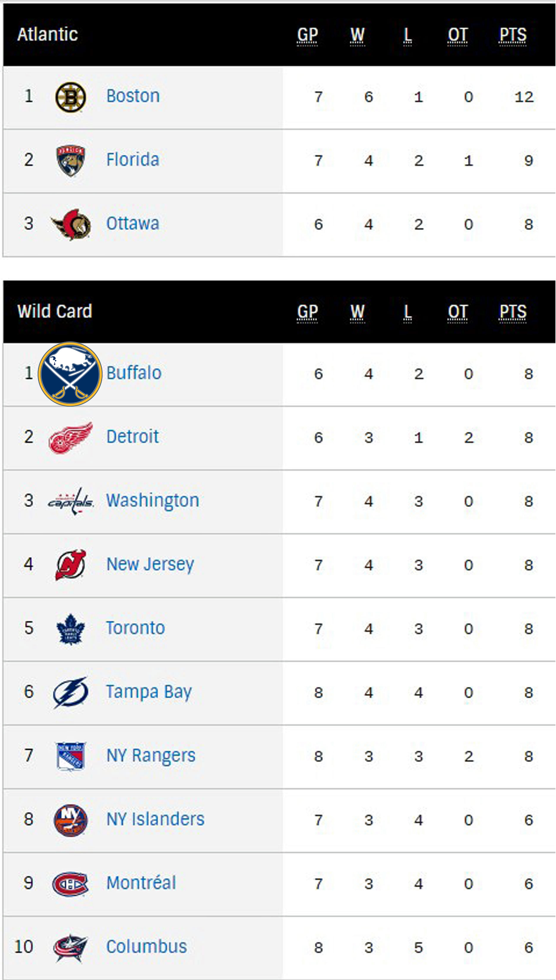556x980 pixels.
Task: Click the Ottawa Senators logo
Action: 71,225
